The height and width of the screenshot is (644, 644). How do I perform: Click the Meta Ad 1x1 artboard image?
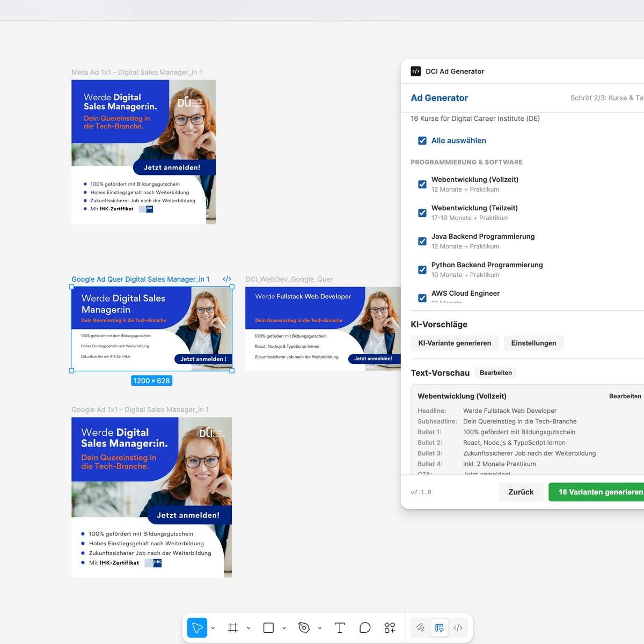144,152
